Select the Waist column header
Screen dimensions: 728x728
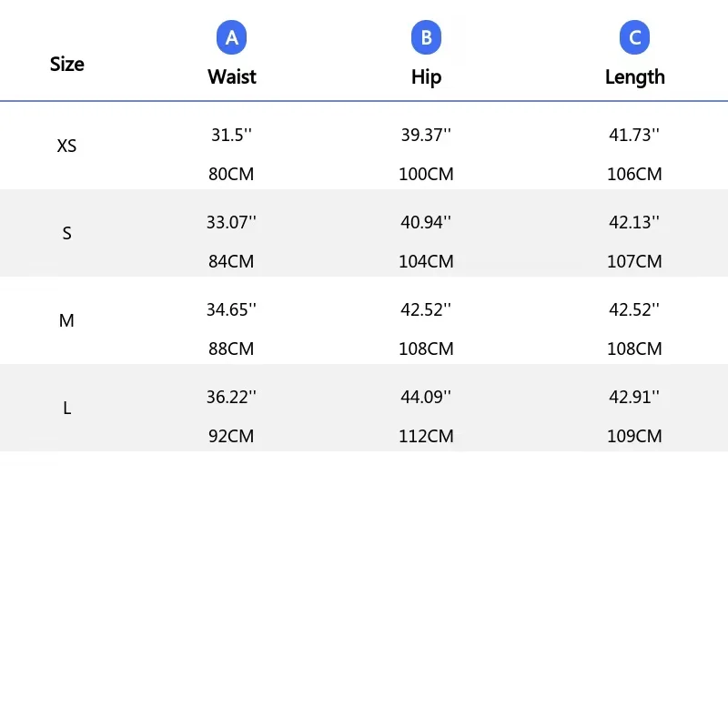[232, 76]
